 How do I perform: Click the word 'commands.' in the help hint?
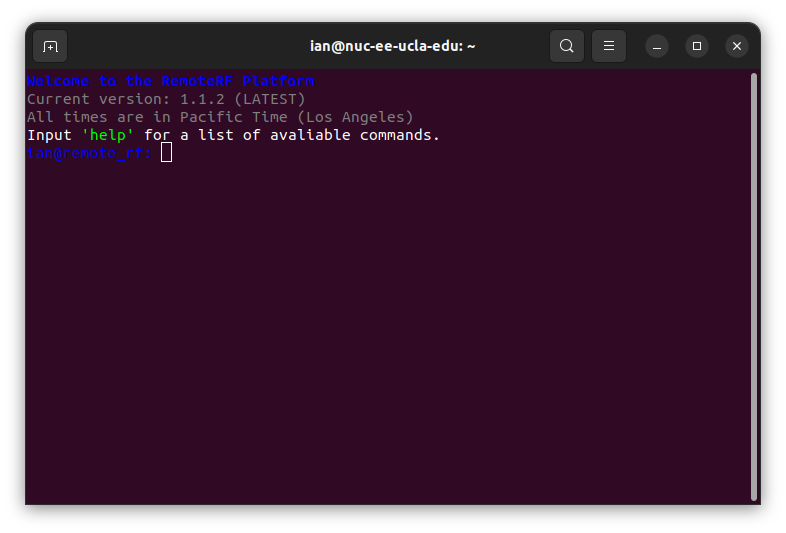[x=400, y=135]
